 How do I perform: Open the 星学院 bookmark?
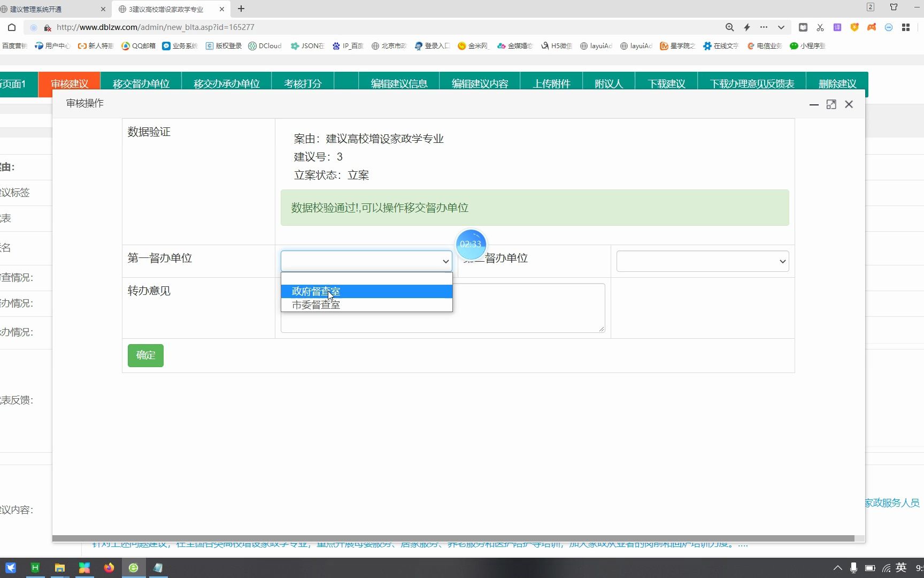point(677,46)
